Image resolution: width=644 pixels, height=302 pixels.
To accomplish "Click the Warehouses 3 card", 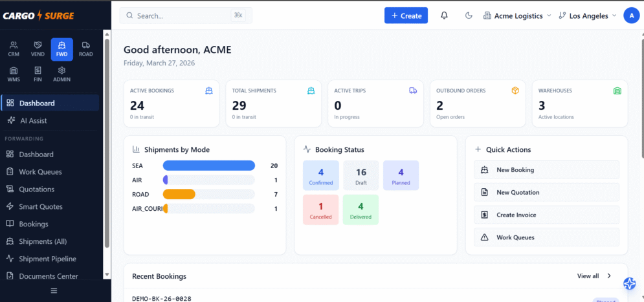I will click(580, 103).
